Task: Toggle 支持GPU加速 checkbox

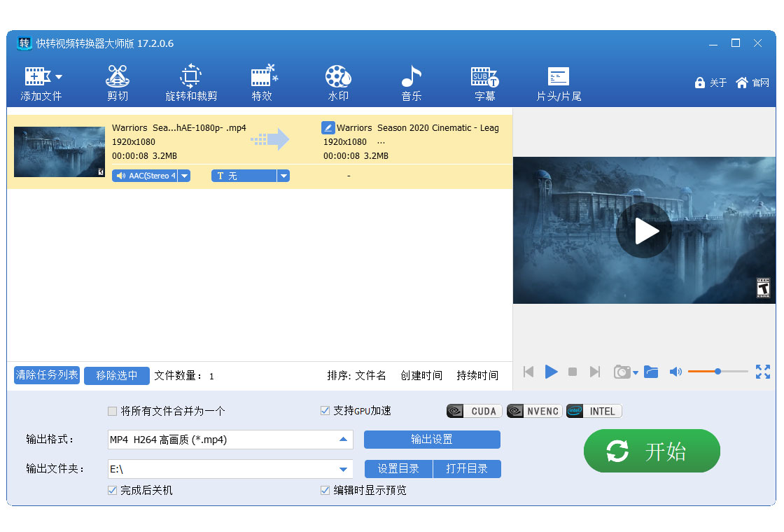Action: (325, 410)
